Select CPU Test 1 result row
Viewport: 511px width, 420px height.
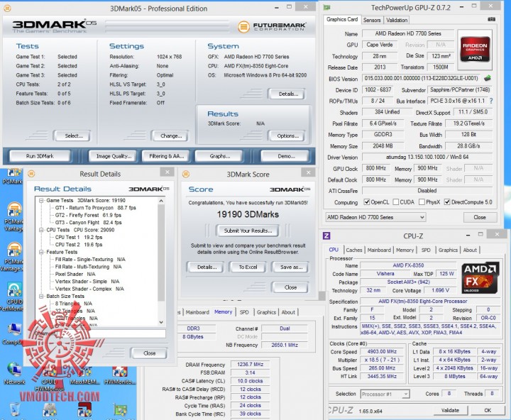click(79, 237)
